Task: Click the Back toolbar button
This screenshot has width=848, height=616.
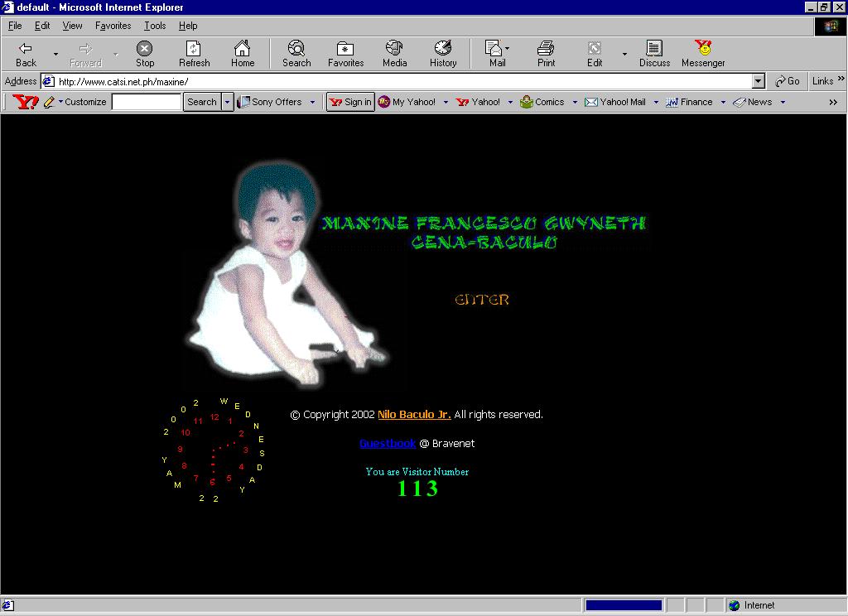Action: pyautogui.click(x=26, y=54)
